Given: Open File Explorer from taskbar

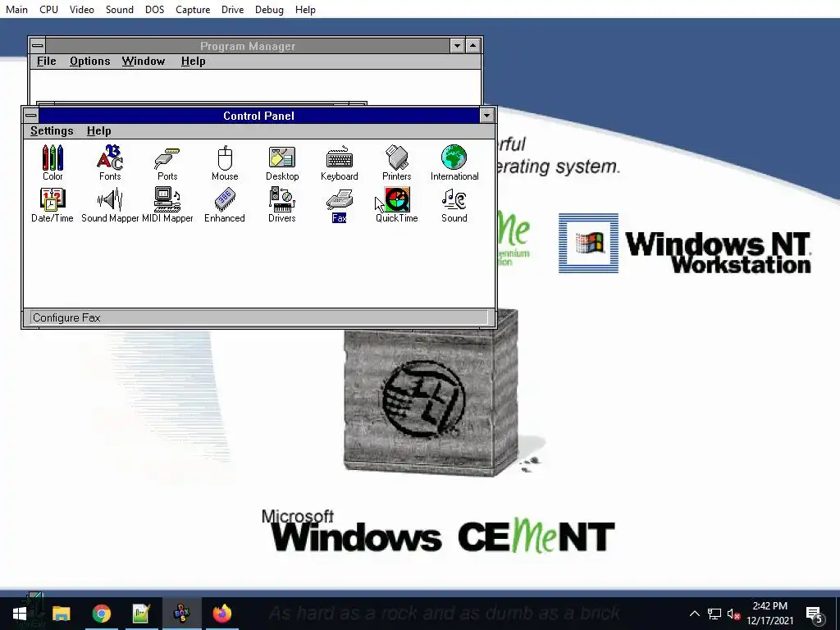Looking at the screenshot, I should (61, 614).
